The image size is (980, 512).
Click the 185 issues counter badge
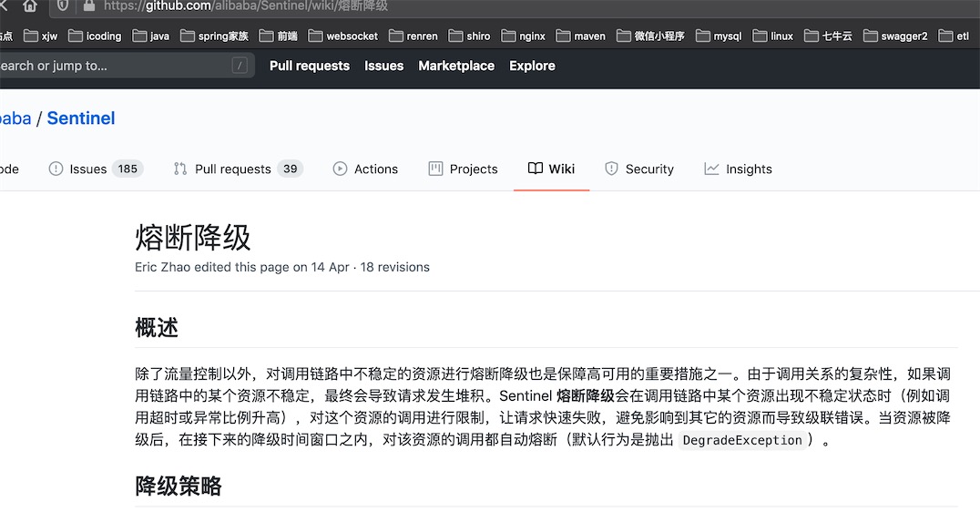(128, 169)
